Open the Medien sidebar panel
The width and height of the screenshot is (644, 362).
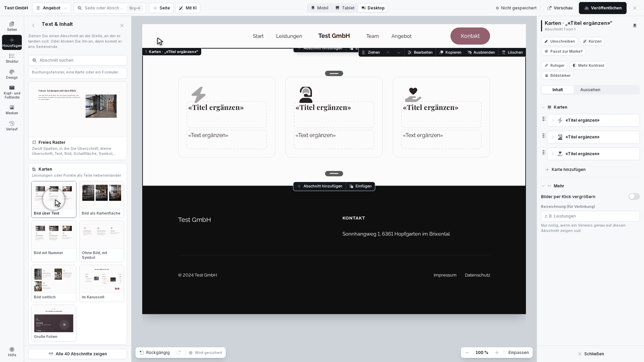click(12, 110)
